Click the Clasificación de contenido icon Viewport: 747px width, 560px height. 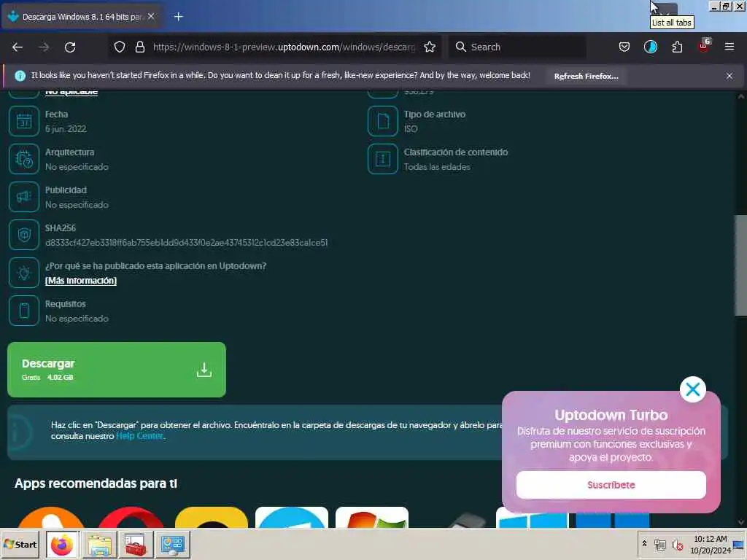pyautogui.click(x=382, y=159)
